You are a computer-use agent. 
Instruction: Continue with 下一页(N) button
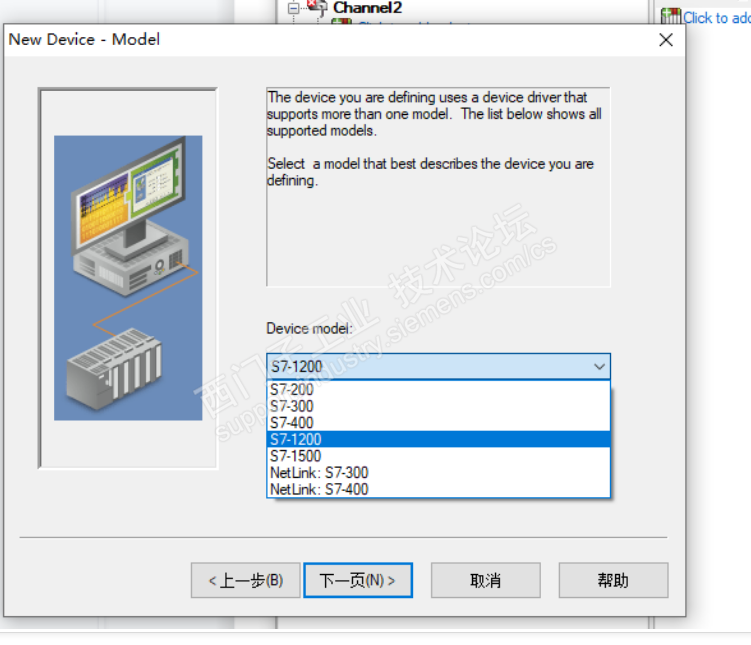click(358, 580)
